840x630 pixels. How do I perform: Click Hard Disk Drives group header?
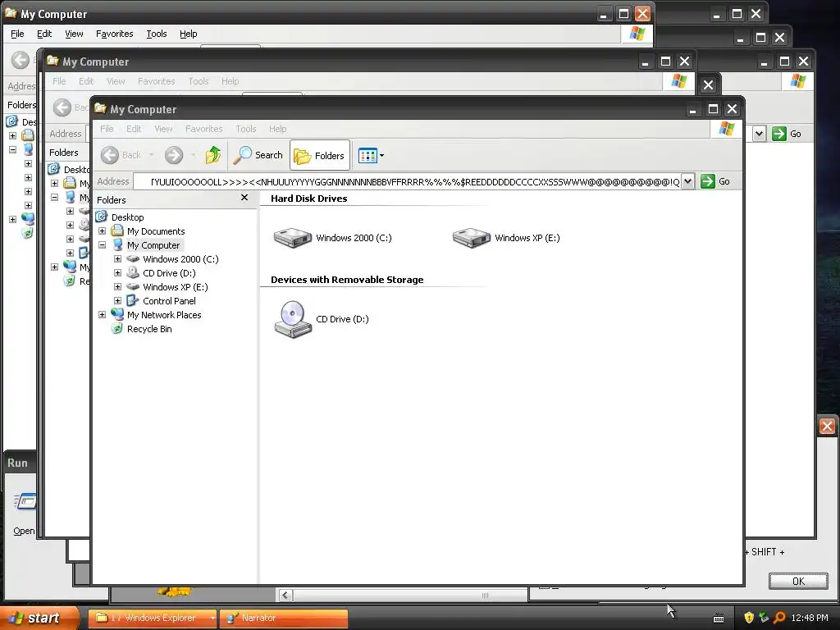(309, 199)
